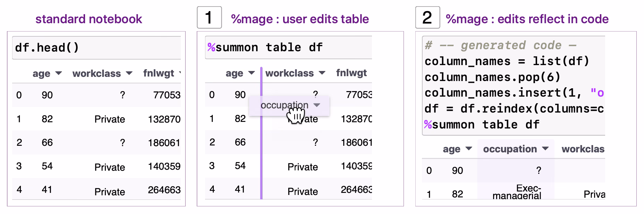This screenshot has height=214, width=644.
Task: Open workclass column dropdown in standard notebook
Action: pos(129,73)
